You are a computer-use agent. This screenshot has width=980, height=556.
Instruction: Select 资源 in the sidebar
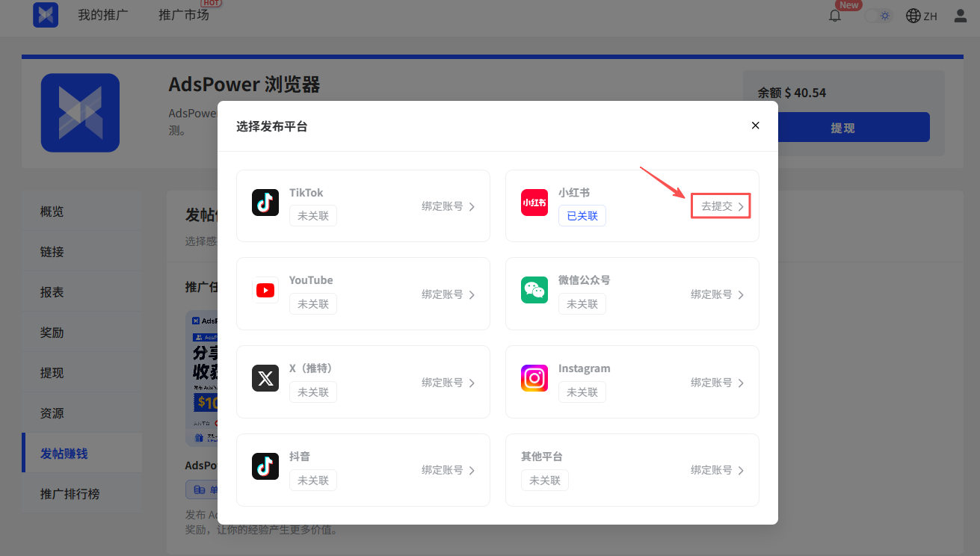[82, 413]
